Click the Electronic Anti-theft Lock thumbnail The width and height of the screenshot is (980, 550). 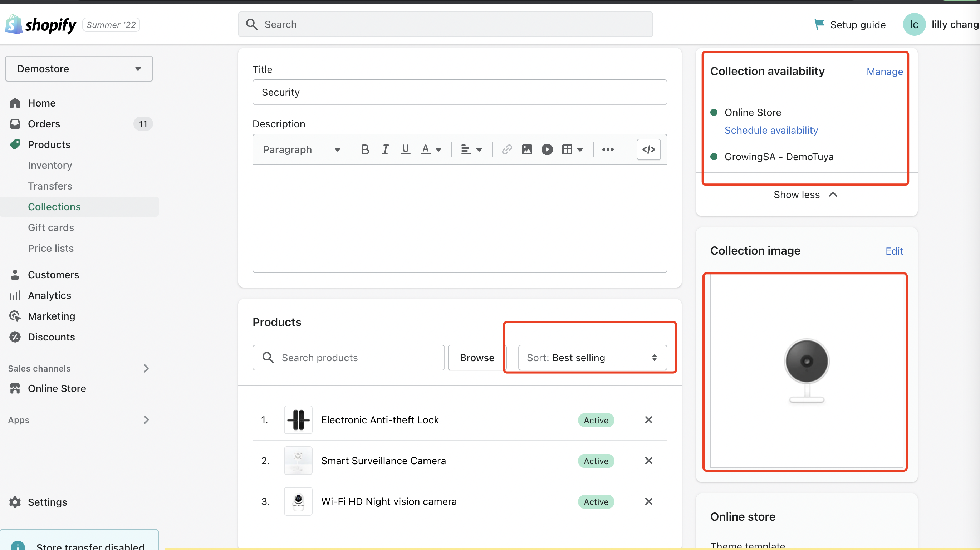[298, 420]
